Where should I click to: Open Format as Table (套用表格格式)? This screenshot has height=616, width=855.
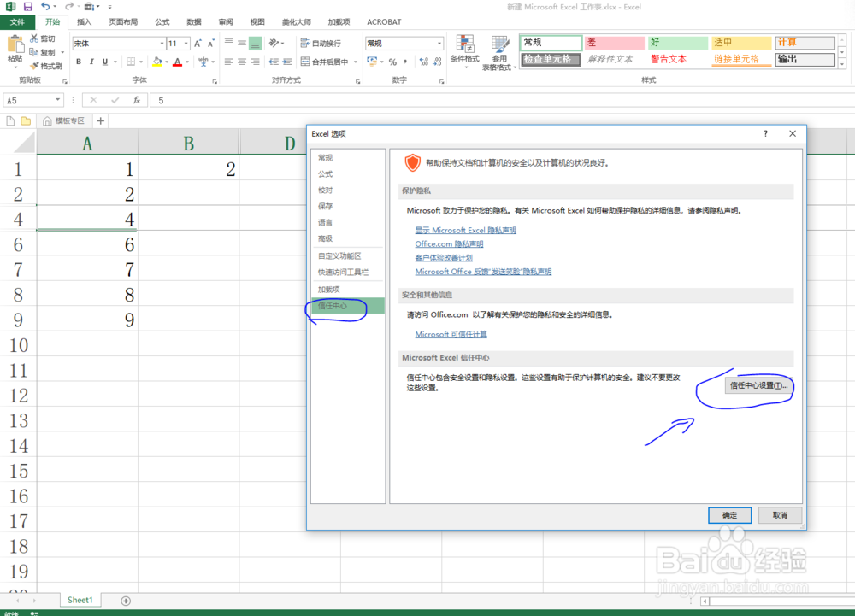pyautogui.click(x=499, y=53)
